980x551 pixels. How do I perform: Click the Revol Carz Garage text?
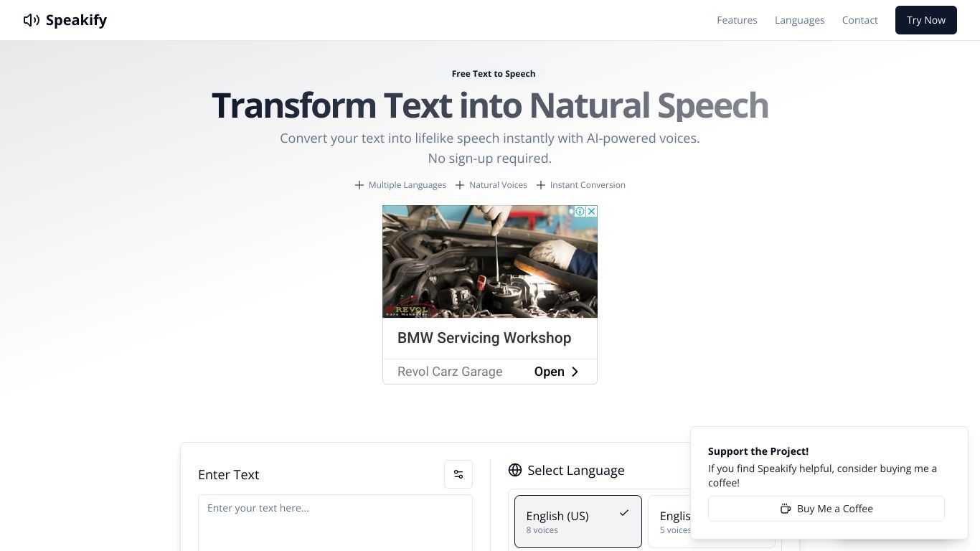[450, 372]
